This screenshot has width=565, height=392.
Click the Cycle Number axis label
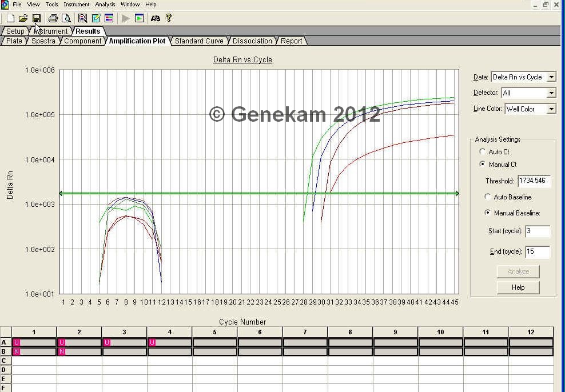(x=242, y=322)
